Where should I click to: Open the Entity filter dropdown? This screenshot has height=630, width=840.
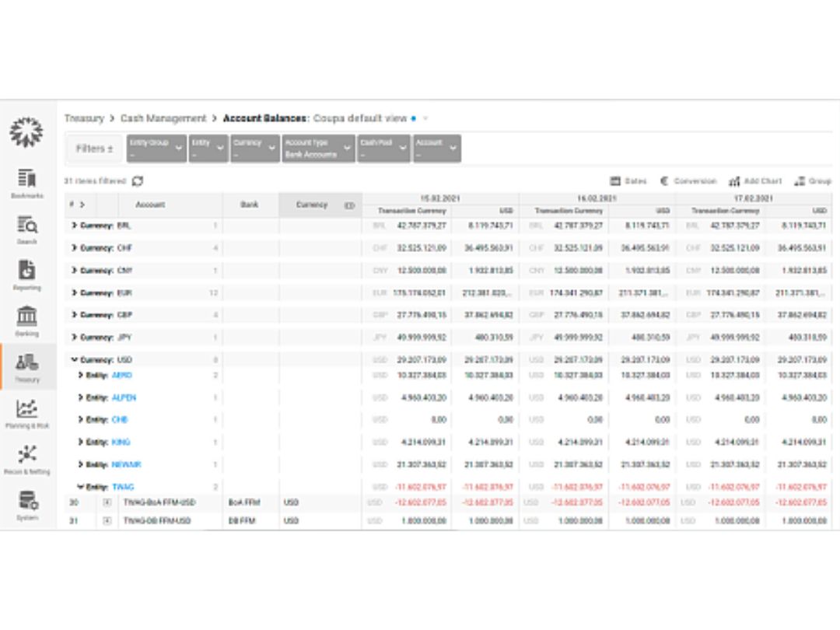(208, 149)
